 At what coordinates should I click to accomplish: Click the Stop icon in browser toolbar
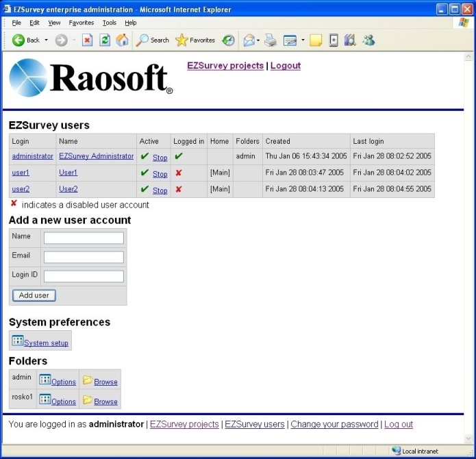(88, 40)
